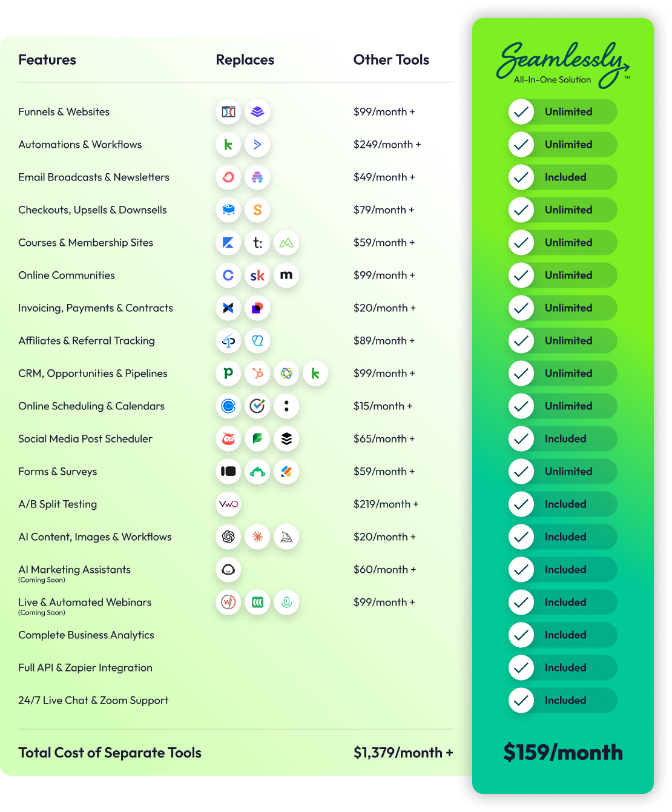Click the Included badge for Email Broadcasts

click(563, 177)
